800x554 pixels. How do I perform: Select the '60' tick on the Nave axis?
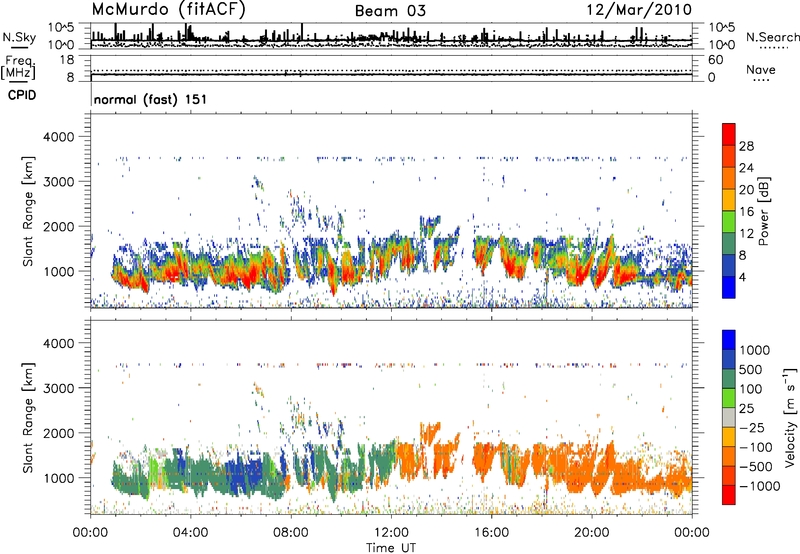[715, 60]
